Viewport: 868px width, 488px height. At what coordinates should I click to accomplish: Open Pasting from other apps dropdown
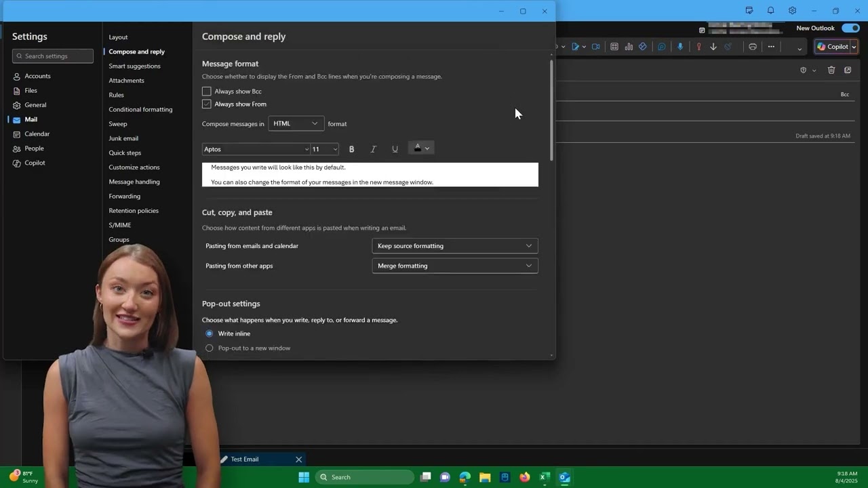[x=455, y=266]
